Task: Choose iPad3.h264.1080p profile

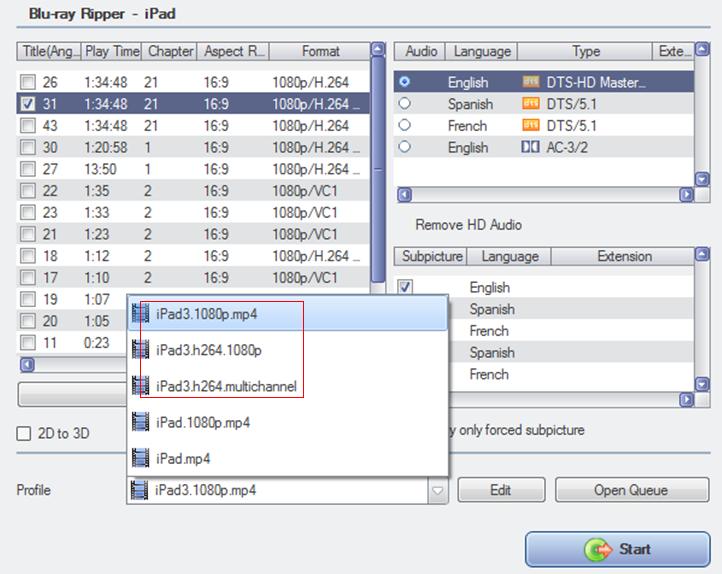Action: (287, 350)
